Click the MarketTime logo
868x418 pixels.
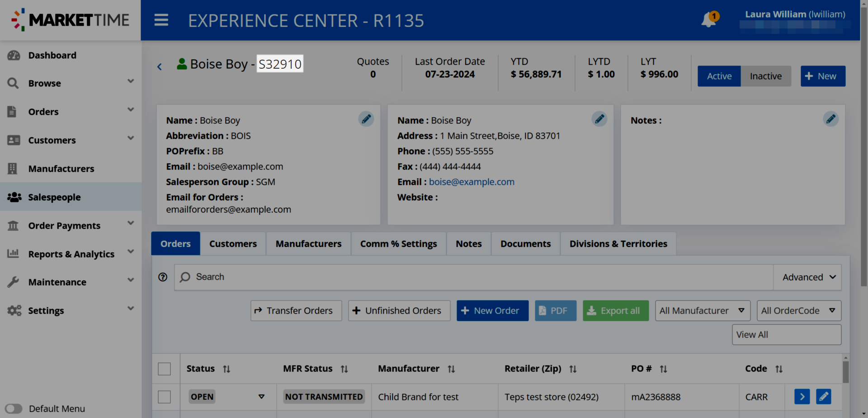pyautogui.click(x=70, y=20)
